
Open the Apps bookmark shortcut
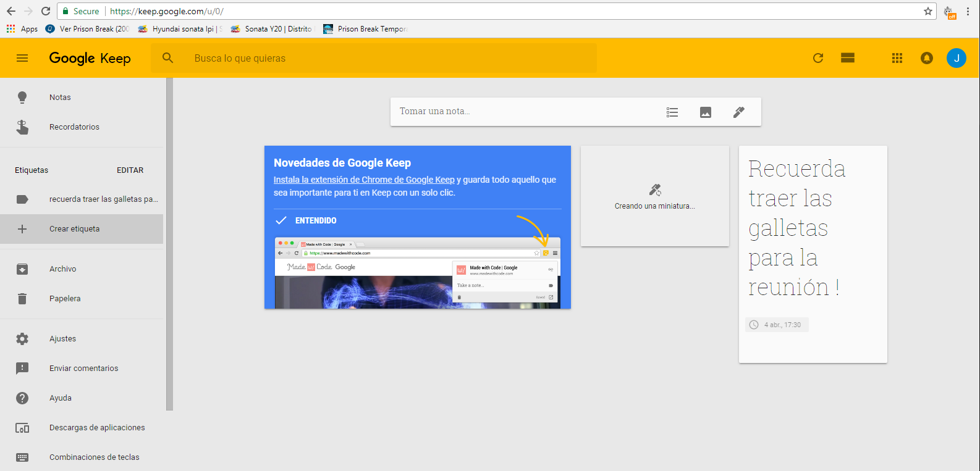pos(22,29)
